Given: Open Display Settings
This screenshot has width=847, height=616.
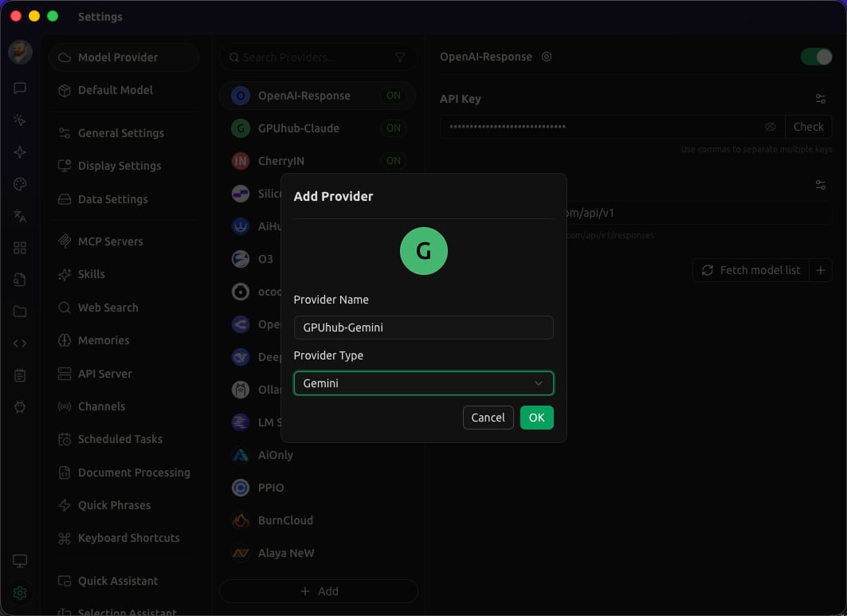Looking at the screenshot, I should [124, 166].
